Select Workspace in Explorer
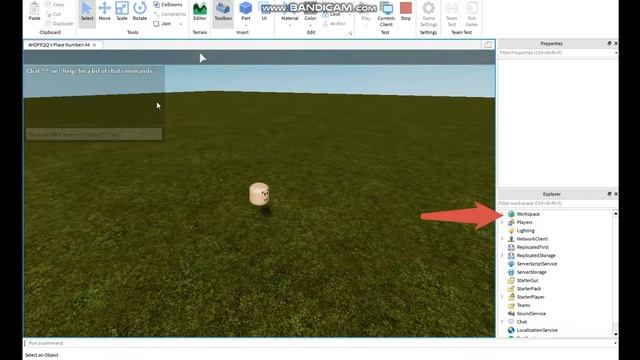Screen dimensions: 640x360 pos(528,214)
